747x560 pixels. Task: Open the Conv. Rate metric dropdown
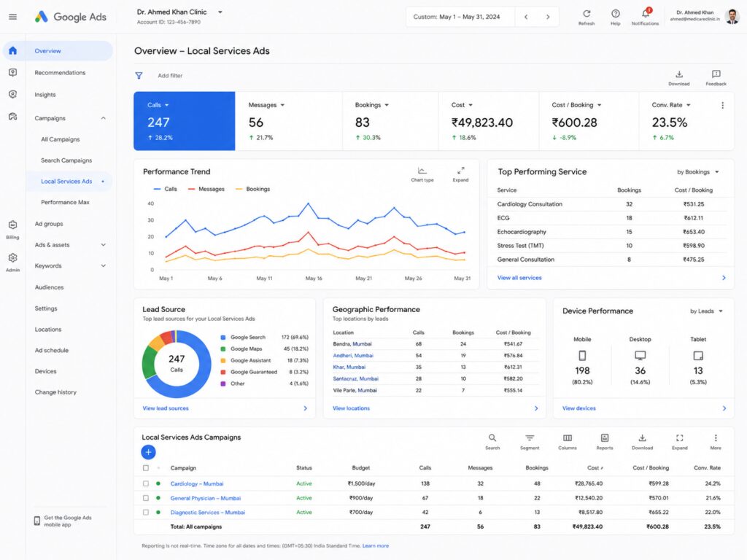[x=689, y=105]
